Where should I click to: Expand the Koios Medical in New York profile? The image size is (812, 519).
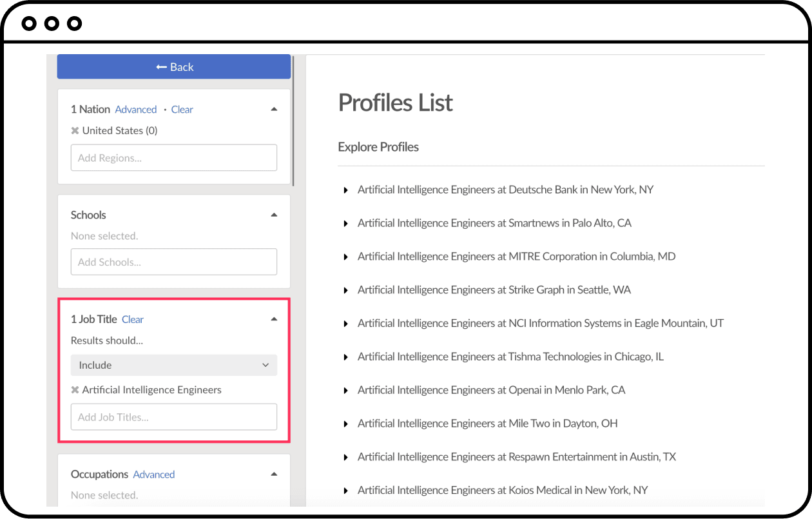[345, 491]
